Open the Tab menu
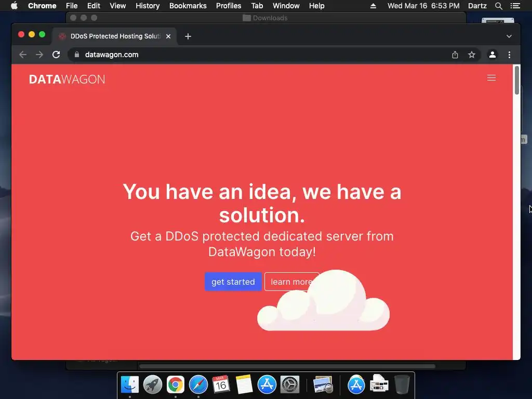Screen dimensions: 532x399 (257, 6)
